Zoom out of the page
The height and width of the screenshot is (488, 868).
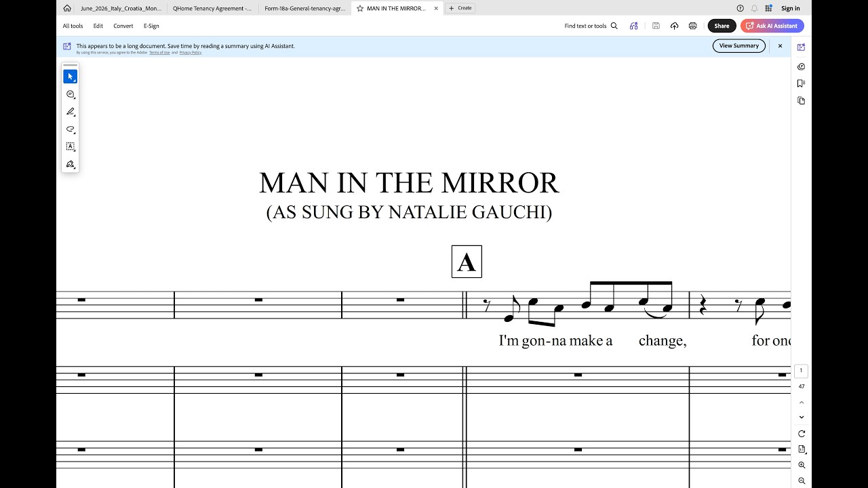click(802, 481)
